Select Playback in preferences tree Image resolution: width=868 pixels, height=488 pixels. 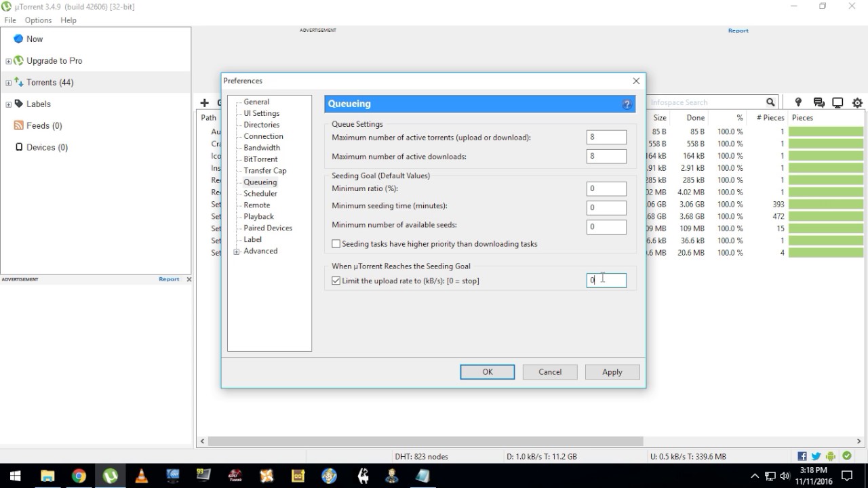pos(259,217)
